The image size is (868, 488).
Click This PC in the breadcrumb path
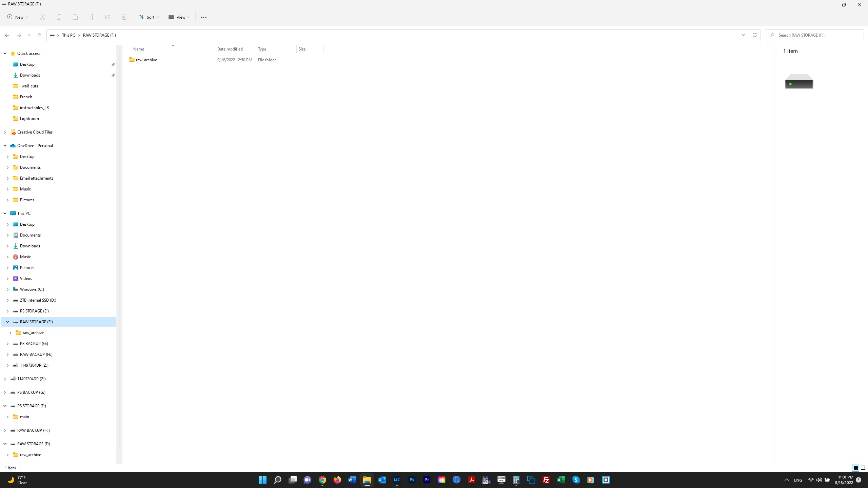(x=68, y=35)
